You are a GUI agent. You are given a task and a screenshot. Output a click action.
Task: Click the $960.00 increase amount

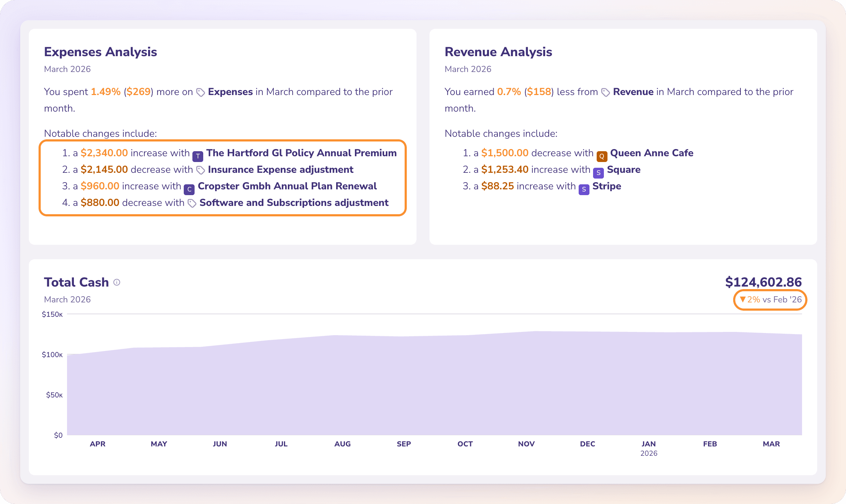(x=100, y=186)
